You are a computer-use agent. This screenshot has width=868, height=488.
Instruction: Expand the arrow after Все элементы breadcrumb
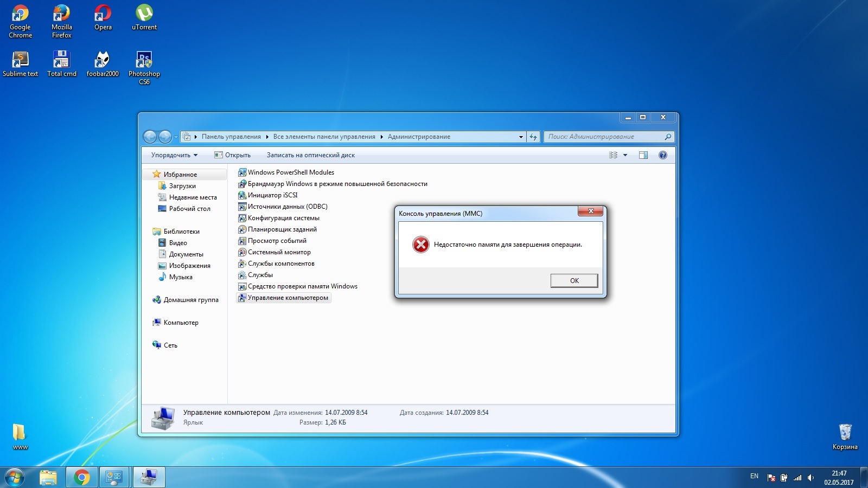pyautogui.click(x=381, y=137)
